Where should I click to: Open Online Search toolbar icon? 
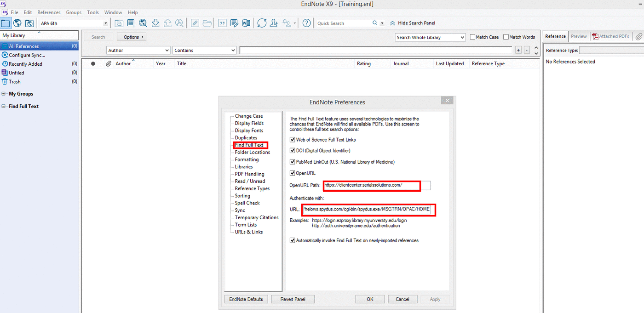(143, 23)
